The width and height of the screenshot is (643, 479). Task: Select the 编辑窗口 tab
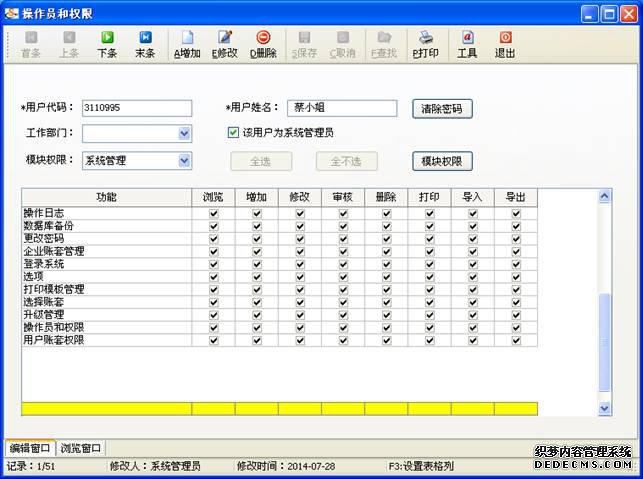(x=29, y=448)
